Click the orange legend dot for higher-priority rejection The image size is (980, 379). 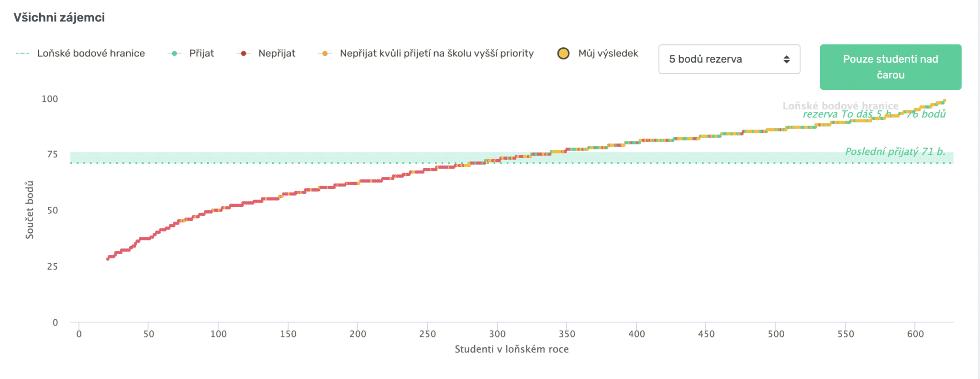click(325, 54)
